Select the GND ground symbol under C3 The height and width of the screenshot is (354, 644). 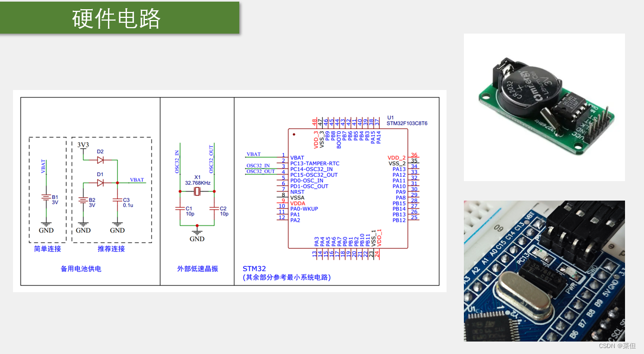tap(117, 224)
